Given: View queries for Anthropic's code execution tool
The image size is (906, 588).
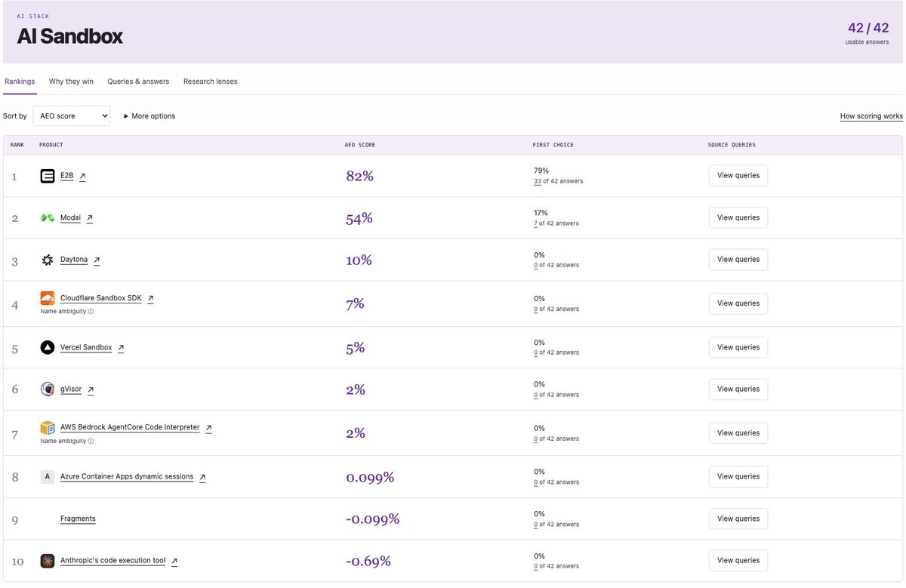Looking at the screenshot, I should coord(738,561).
